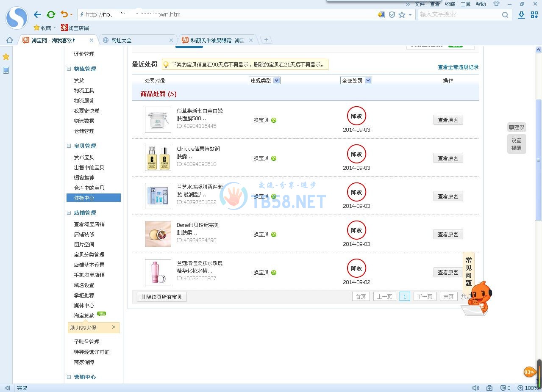The image size is (542, 392).
Task: Open the 收藏 favorites dropdown arrow
Action: coord(55,28)
